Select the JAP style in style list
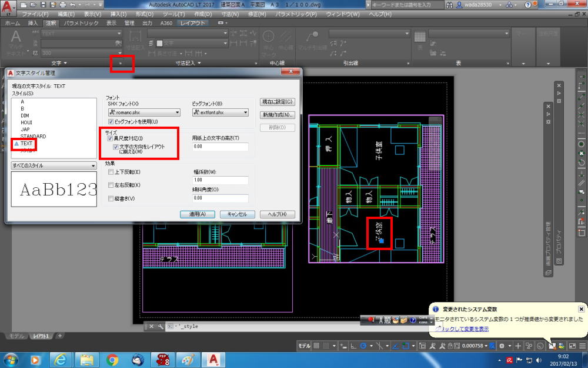588x368 pixels. (x=25, y=129)
